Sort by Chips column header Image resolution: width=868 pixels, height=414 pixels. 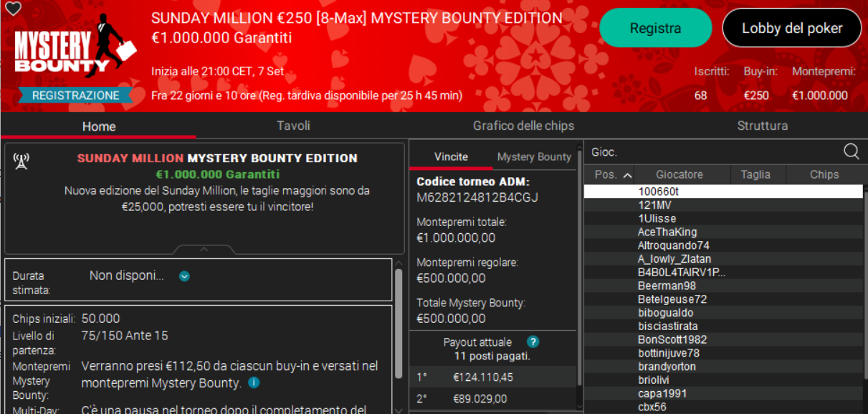824,174
